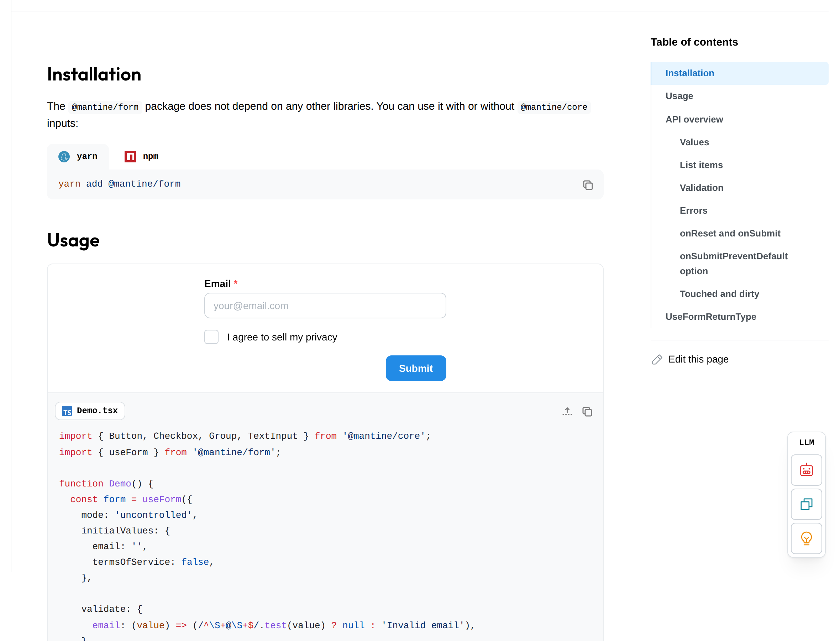The width and height of the screenshot is (840, 641).
Task: Click the 'Invalid email' validation code line
Action: tap(283, 625)
